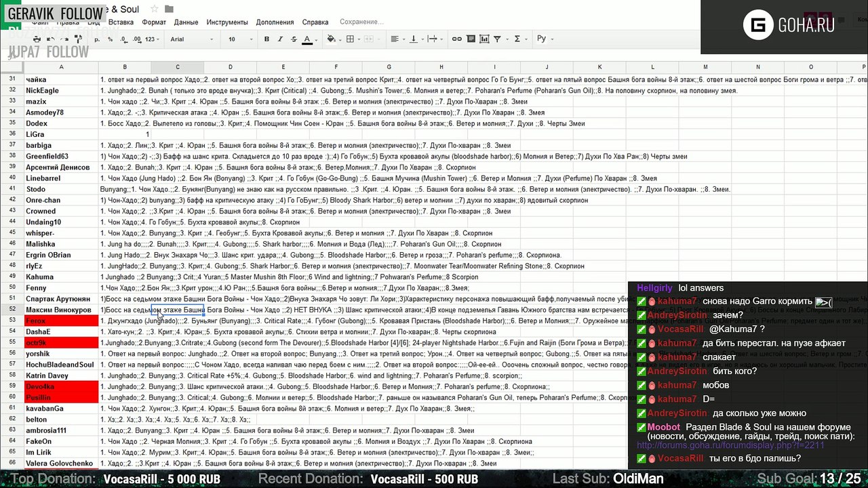Select row 52 header
This screenshot has height=488, width=868.
tap(12, 310)
